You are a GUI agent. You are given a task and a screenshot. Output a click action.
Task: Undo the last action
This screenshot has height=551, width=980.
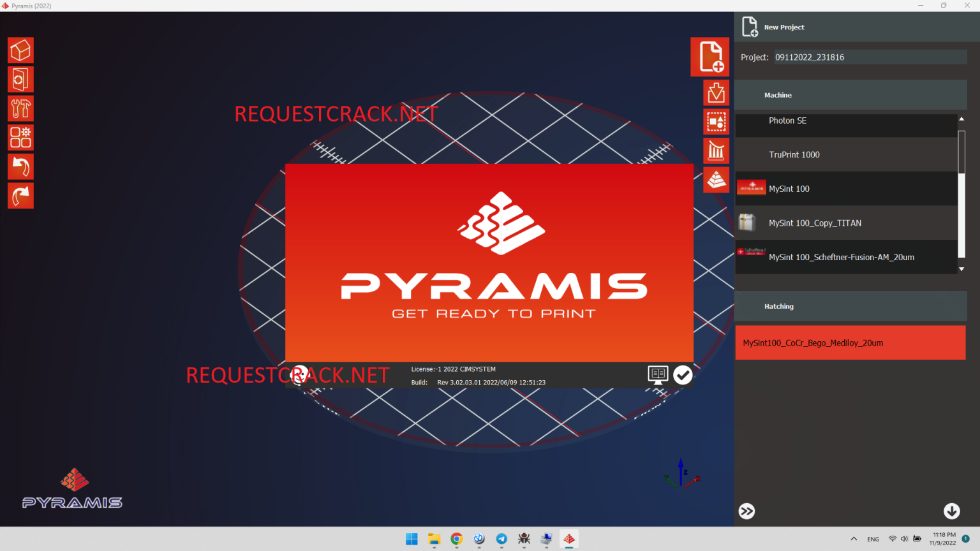(20, 166)
